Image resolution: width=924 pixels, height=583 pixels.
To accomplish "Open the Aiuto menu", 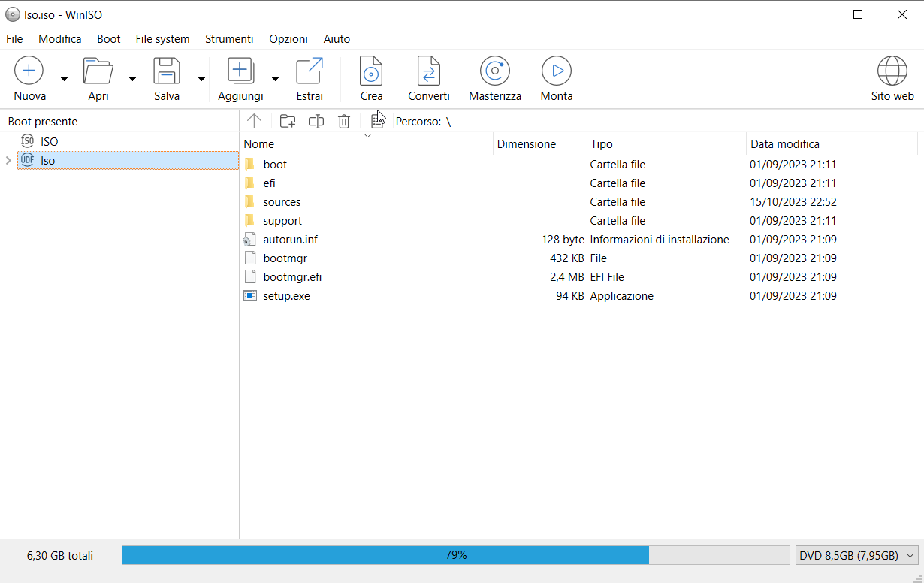I will point(337,39).
